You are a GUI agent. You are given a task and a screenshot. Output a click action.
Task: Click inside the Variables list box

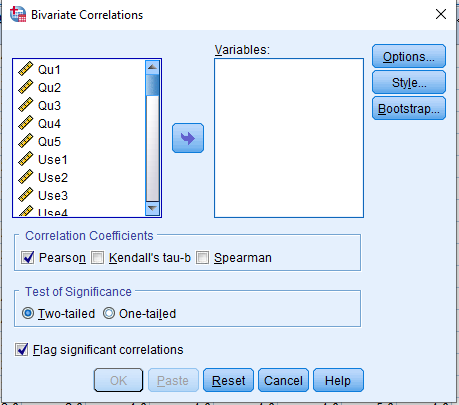pyautogui.click(x=289, y=138)
